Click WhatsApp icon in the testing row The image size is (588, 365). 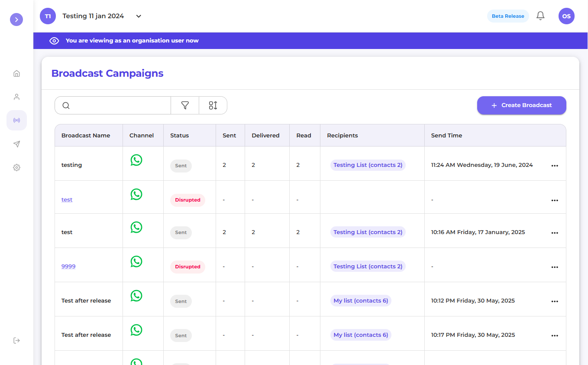(136, 160)
